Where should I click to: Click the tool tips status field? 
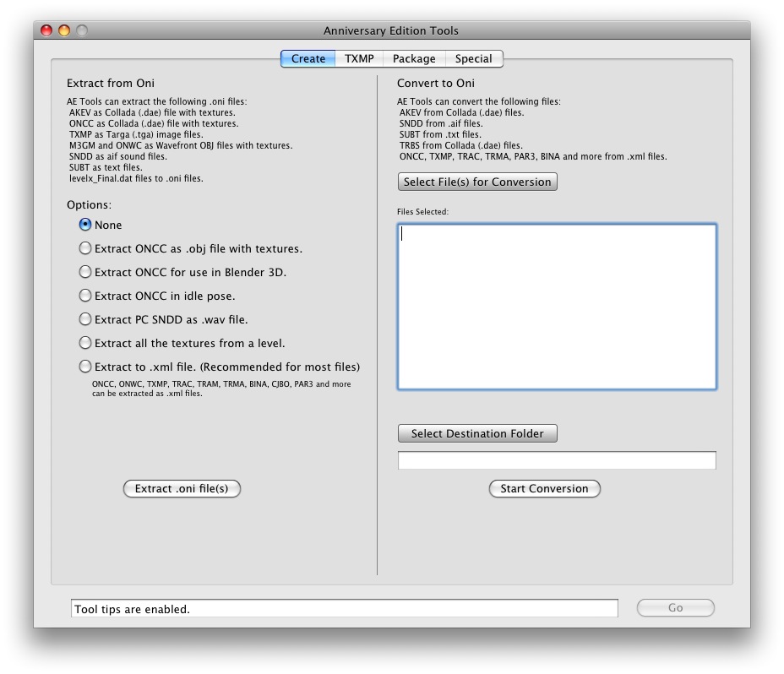point(345,608)
